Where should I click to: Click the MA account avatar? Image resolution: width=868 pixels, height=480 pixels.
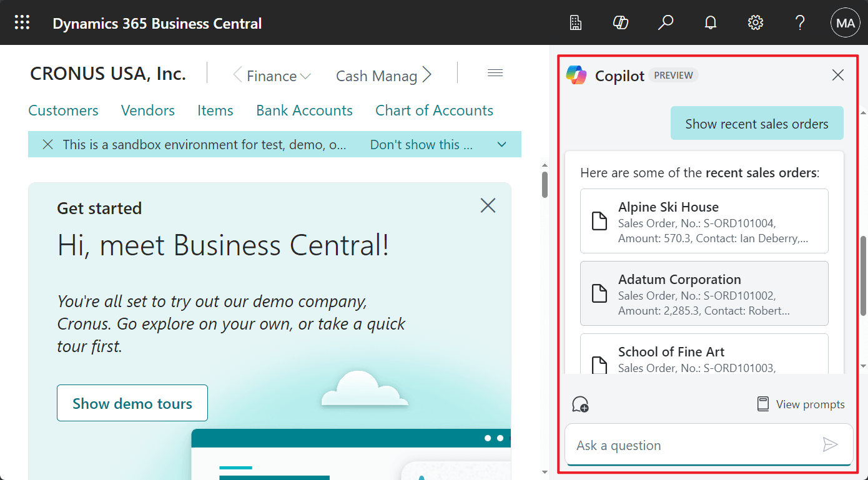coord(845,22)
